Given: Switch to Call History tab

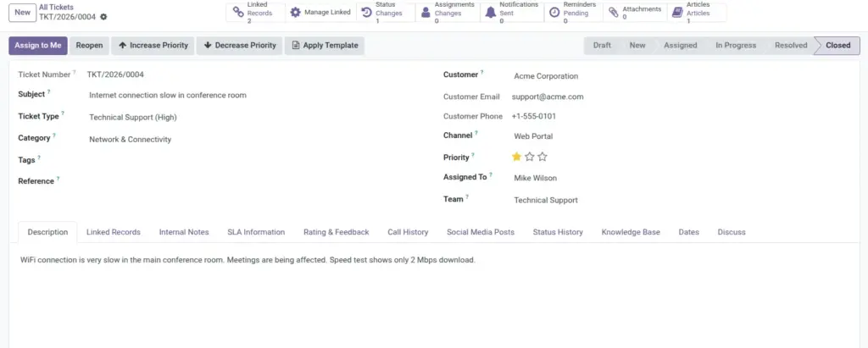Looking at the screenshot, I should (x=408, y=232).
